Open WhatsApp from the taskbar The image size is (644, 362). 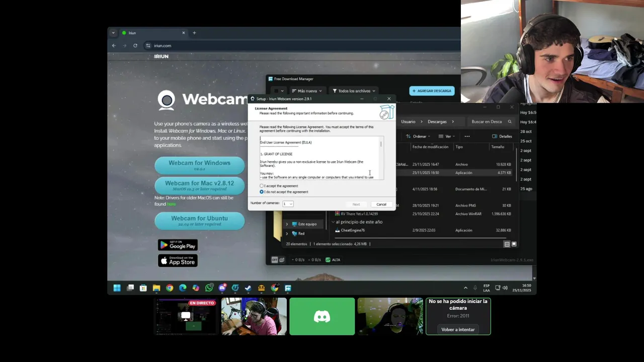click(209, 288)
